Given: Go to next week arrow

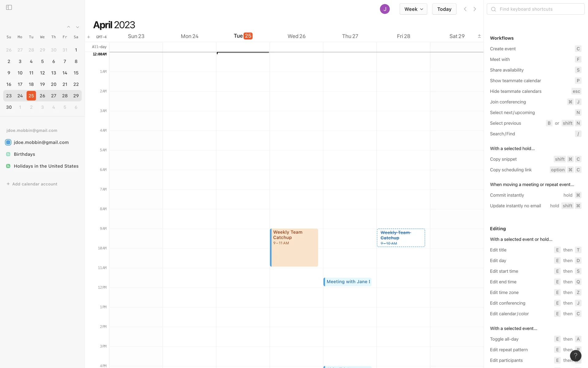Looking at the screenshot, I should pos(475,9).
